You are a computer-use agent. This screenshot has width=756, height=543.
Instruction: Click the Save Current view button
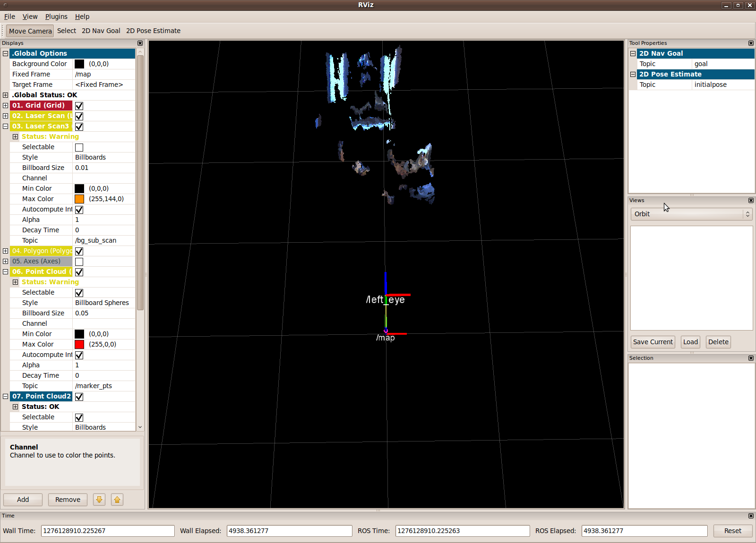pos(653,342)
